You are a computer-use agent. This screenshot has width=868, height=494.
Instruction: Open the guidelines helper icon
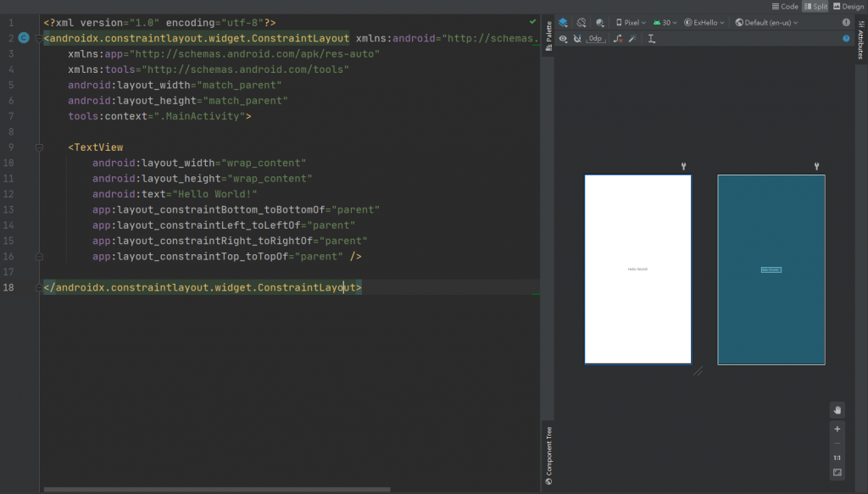(652, 39)
